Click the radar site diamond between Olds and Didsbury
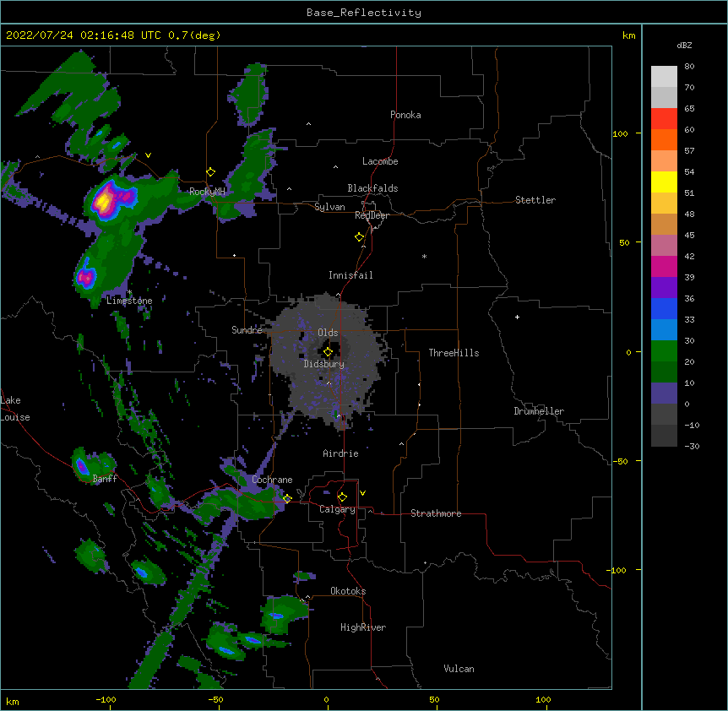Viewport: 728px width, 711px height. [328, 352]
